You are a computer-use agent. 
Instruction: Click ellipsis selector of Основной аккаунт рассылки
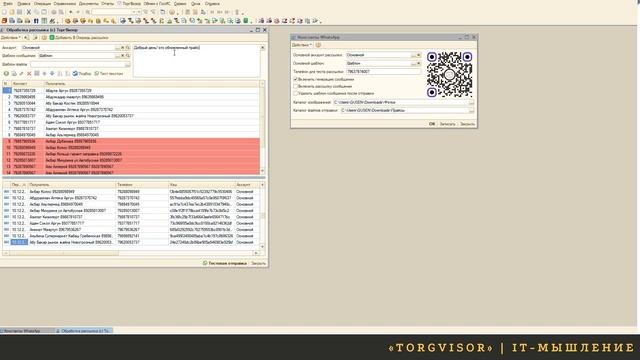tap(413, 55)
